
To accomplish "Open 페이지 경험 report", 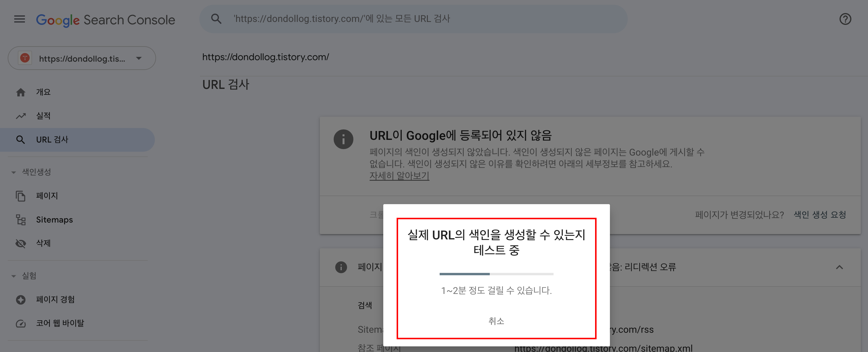I will click(77, 300).
